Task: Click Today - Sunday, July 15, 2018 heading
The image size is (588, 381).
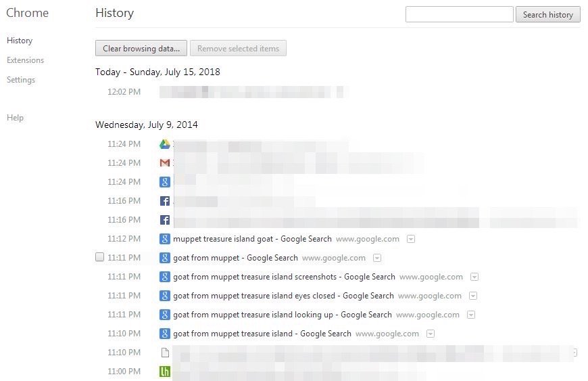Action: coord(157,72)
